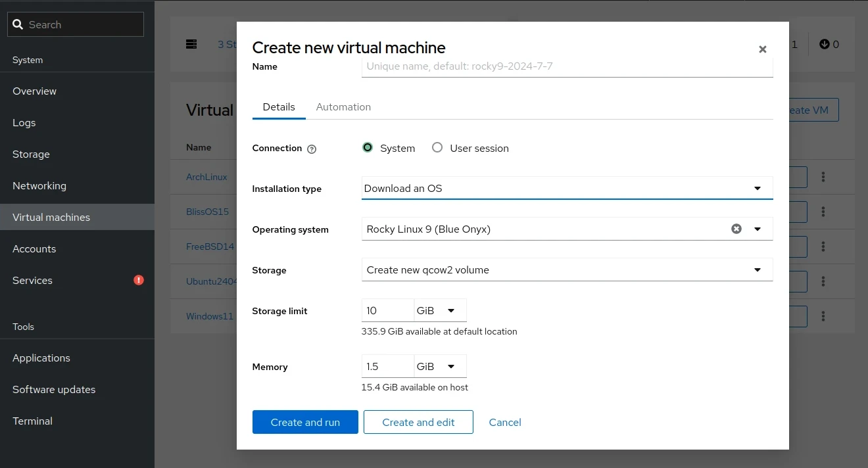Screen dimensions: 868x468
Task: Open the kebab menu for Windows11 row
Action: pos(823,316)
